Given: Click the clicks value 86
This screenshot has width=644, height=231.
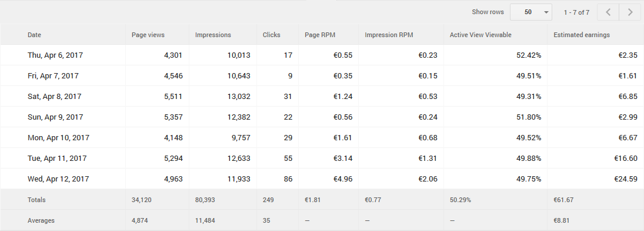Looking at the screenshot, I should coord(288,179).
